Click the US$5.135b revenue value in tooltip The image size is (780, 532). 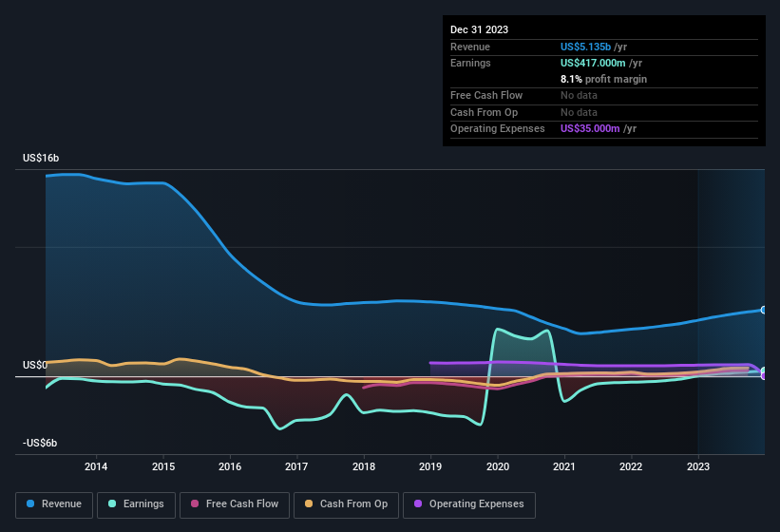tap(585, 47)
